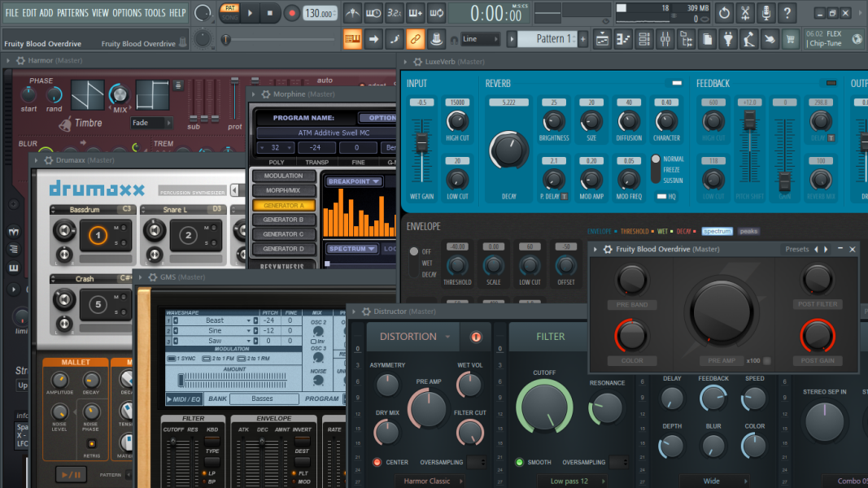Open the browser view icon

(687, 39)
